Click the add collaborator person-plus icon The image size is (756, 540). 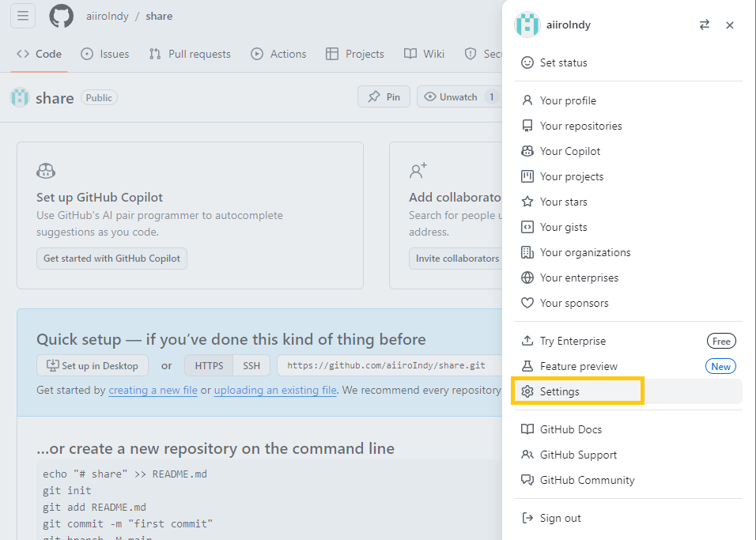pos(418,170)
